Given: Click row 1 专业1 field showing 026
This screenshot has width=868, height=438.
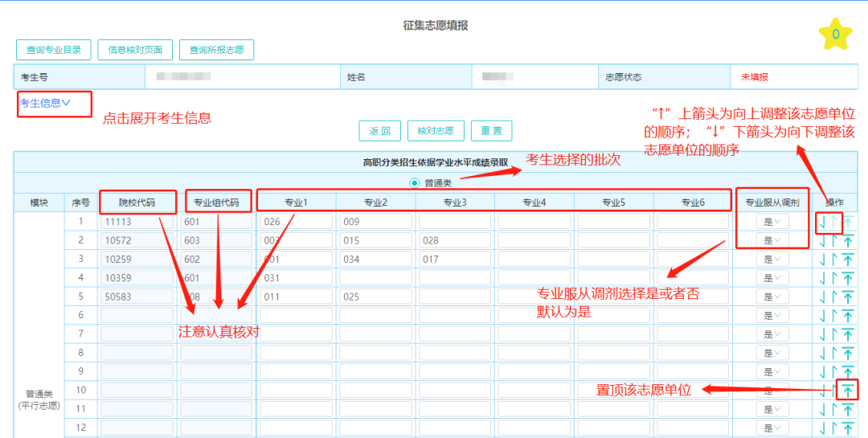Looking at the screenshot, I should 296,222.
